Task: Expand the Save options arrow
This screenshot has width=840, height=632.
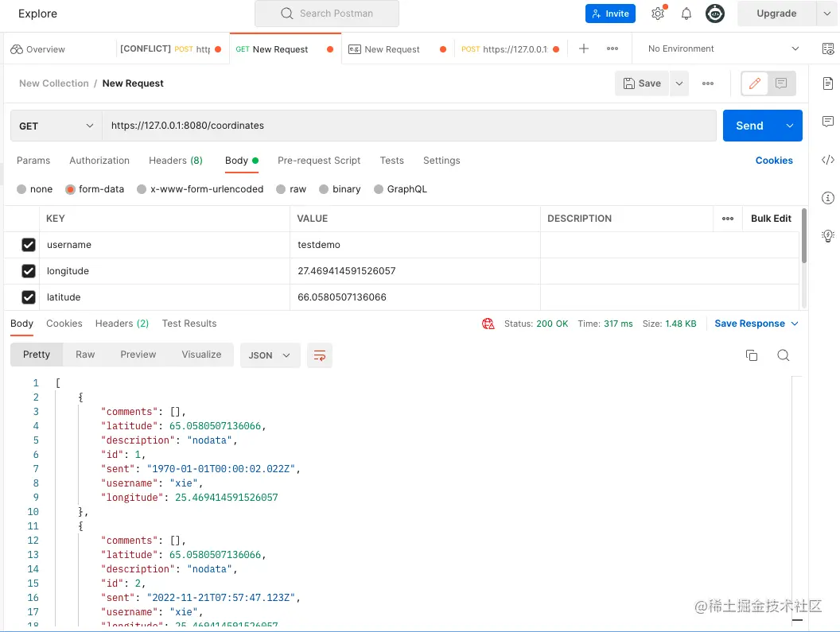Action: click(679, 83)
